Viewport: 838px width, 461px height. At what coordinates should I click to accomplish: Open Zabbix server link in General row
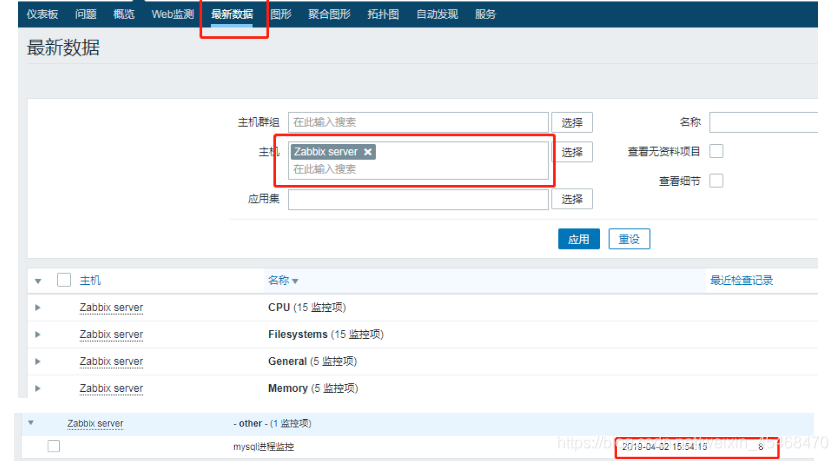tap(111, 362)
